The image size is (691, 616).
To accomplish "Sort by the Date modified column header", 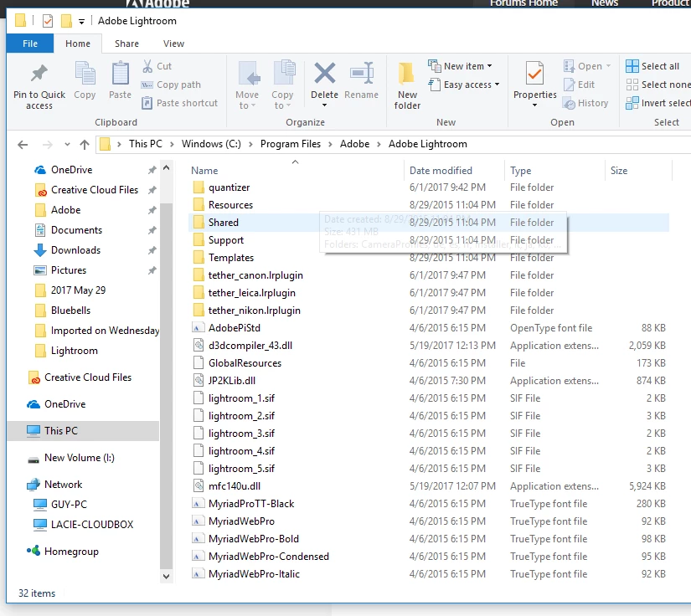I will point(441,171).
